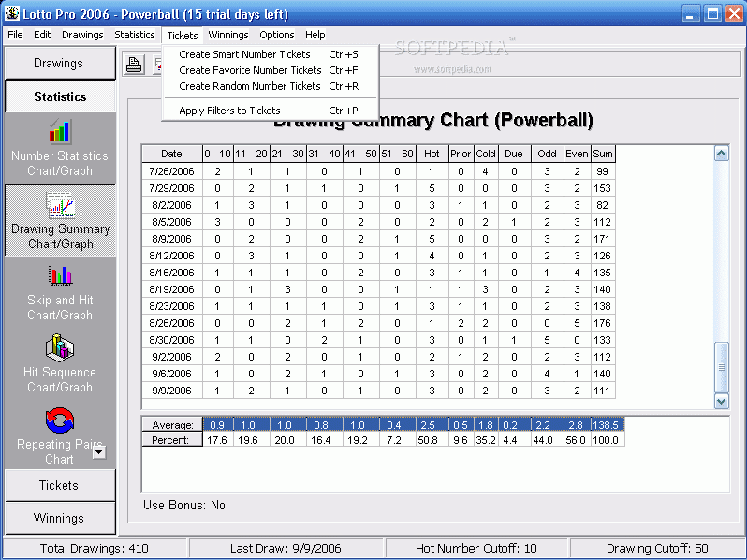Click the average sum value 138.5
This screenshot has height=560, width=747.
pyautogui.click(x=608, y=424)
